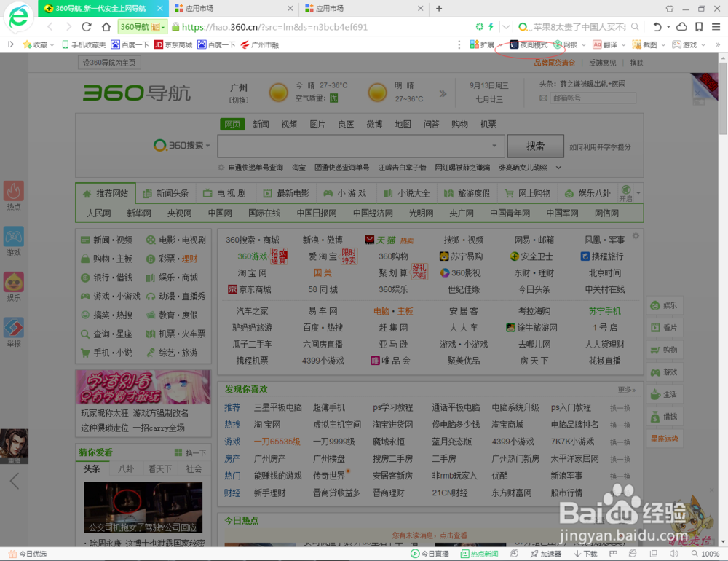Toggle sound mute icon in status bar
The image size is (728, 561).
tap(673, 554)
